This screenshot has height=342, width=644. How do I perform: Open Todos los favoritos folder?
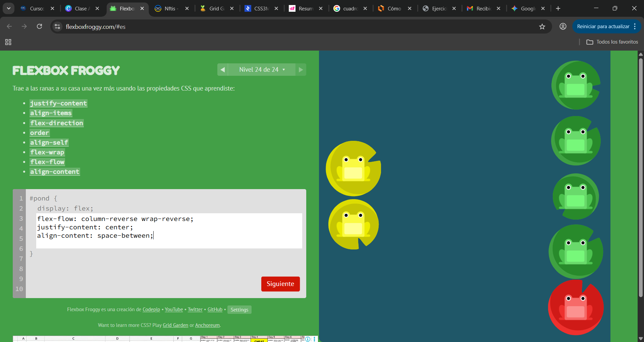click(612, 42)
